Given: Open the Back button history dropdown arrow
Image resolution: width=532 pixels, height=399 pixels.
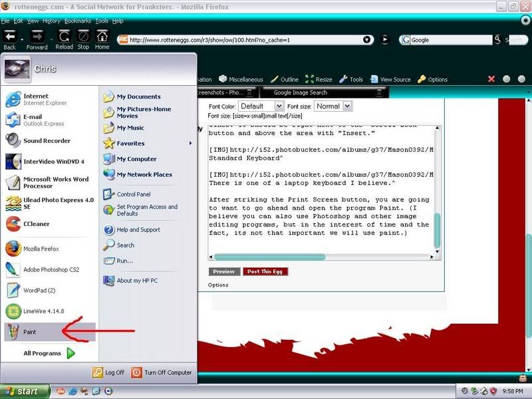Looking at the screenshot, I should pos(22,40).
